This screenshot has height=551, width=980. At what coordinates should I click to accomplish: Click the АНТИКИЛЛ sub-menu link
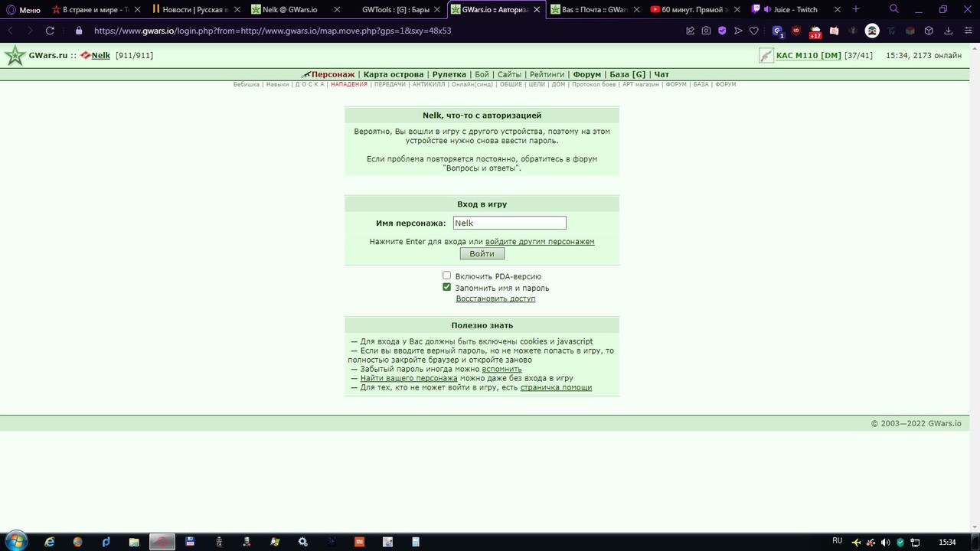(x=429, y=84)
